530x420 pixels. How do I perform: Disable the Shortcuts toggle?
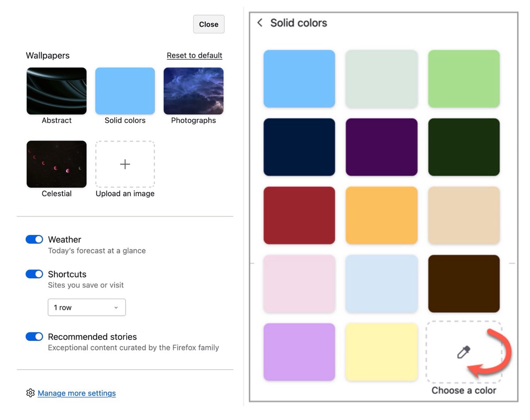[34, 274]
